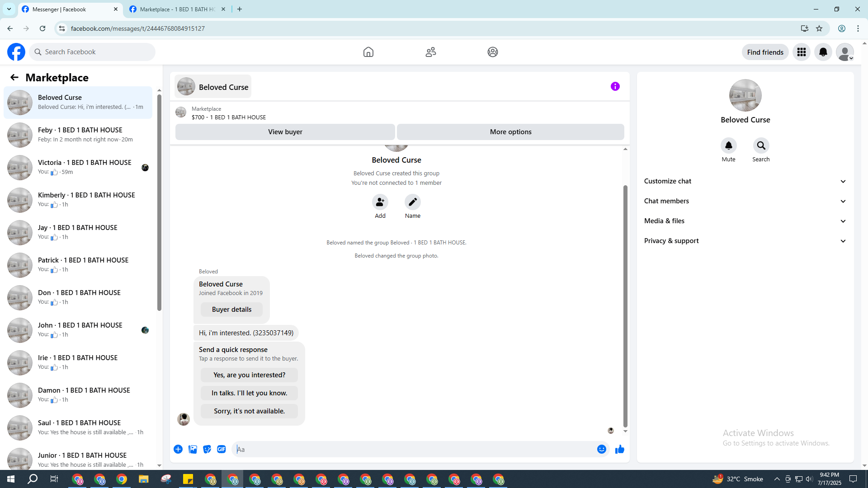Send quick reply 'In talks. I'll let you know.'

click(x=250, y=393)
